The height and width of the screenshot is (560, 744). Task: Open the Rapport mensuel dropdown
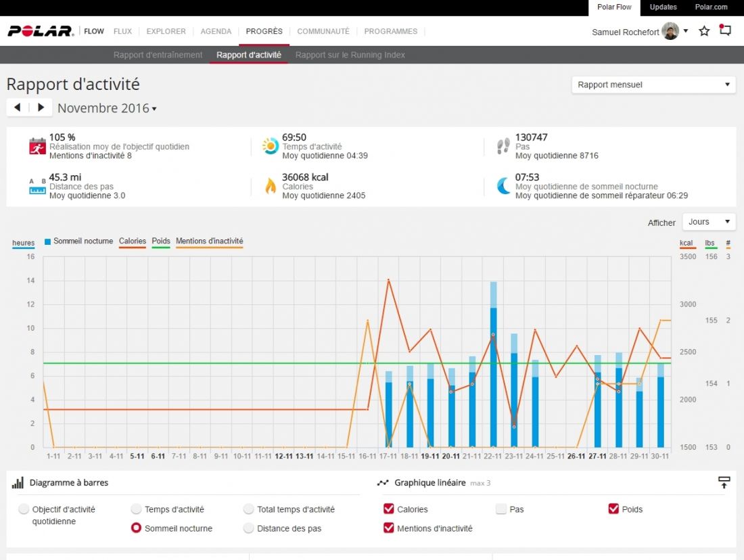tap(653, 85)
